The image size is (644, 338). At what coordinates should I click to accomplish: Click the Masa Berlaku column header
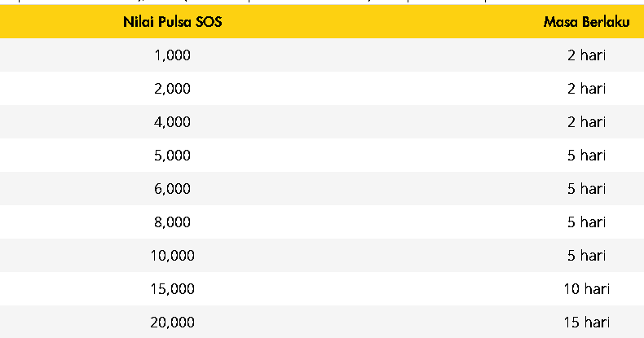pos(586,22)
